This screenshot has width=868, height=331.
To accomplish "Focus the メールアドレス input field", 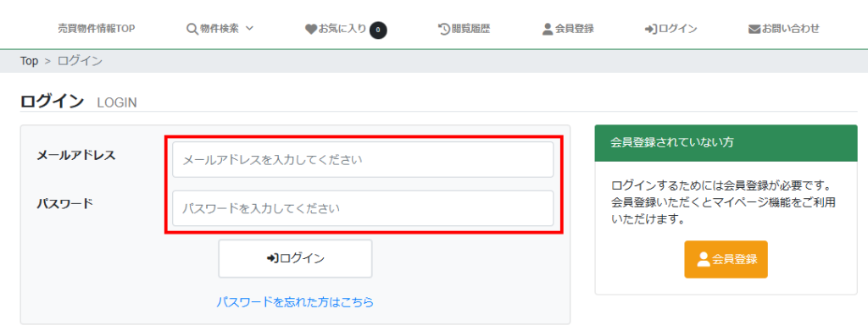I will pyautogui.click(x=363, y=160).
